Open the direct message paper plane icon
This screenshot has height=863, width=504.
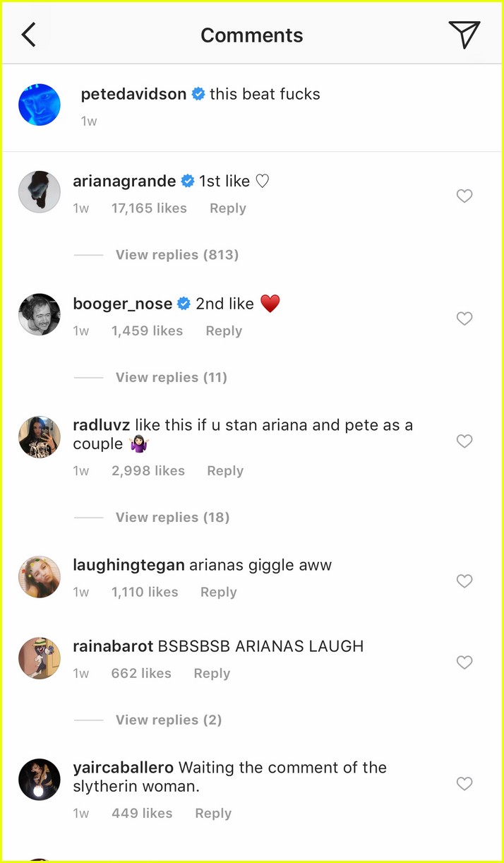click(x=464, y=35)
